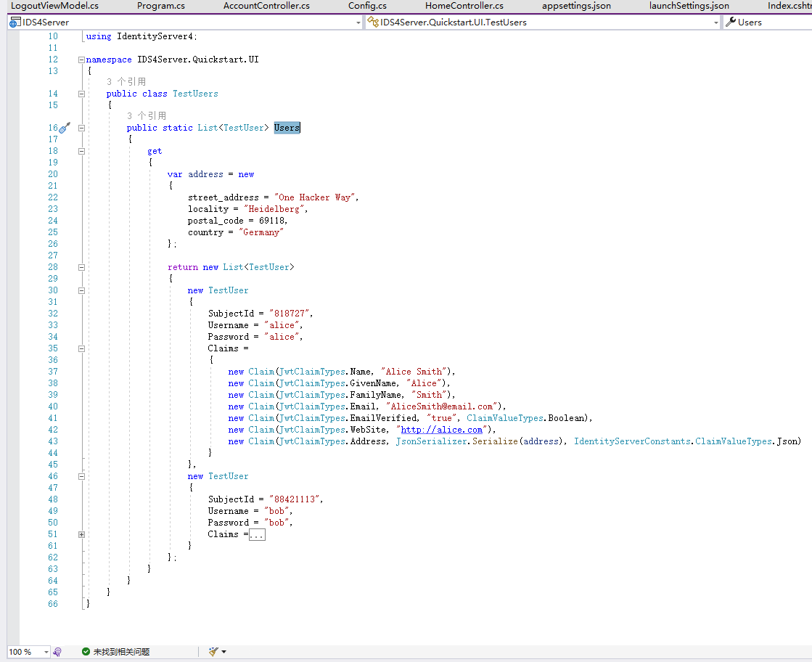The height and width of the screenshot is (662, 812).
Task: Click the wrench icon beside Users in the member box
Action: click(x=731, y=23)
